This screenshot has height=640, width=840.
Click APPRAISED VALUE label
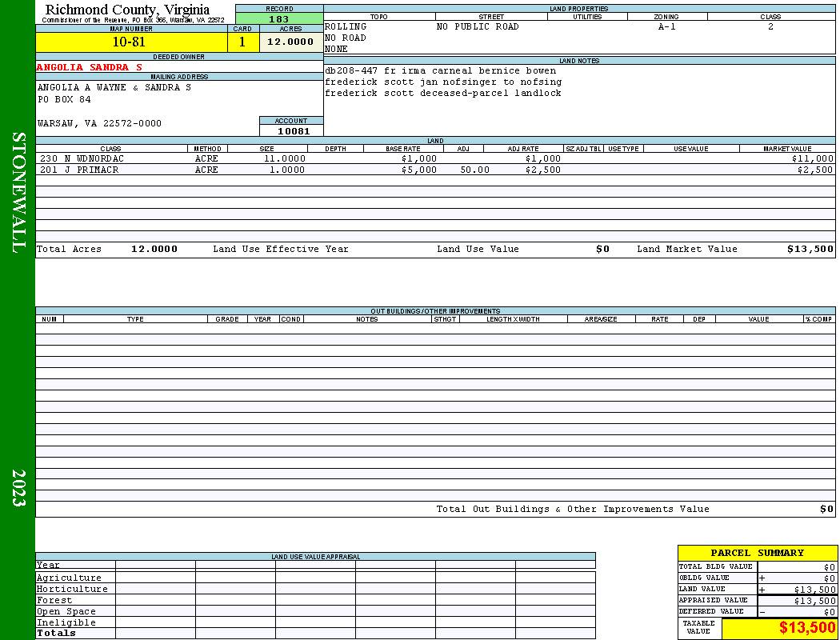(x=713, y=600)
